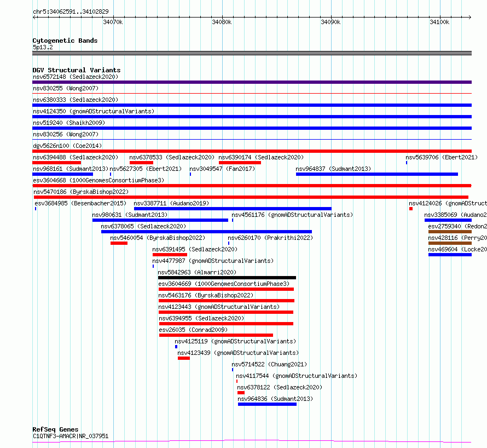Select esv3684985 (Besenbacher2015) label
Screen dimensions: 487x448
click(80, 203)
